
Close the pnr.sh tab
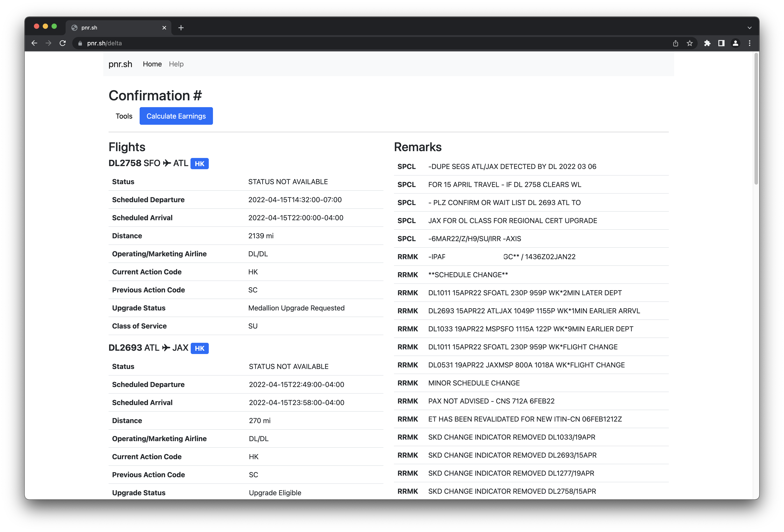click(x=164, y=28)
